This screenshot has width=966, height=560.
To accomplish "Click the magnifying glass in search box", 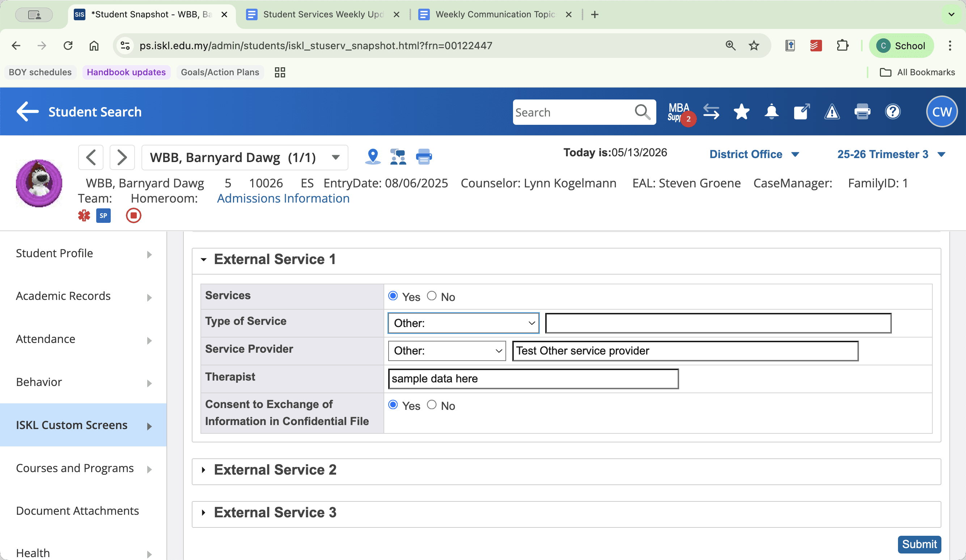I will (x=643, y=112).
